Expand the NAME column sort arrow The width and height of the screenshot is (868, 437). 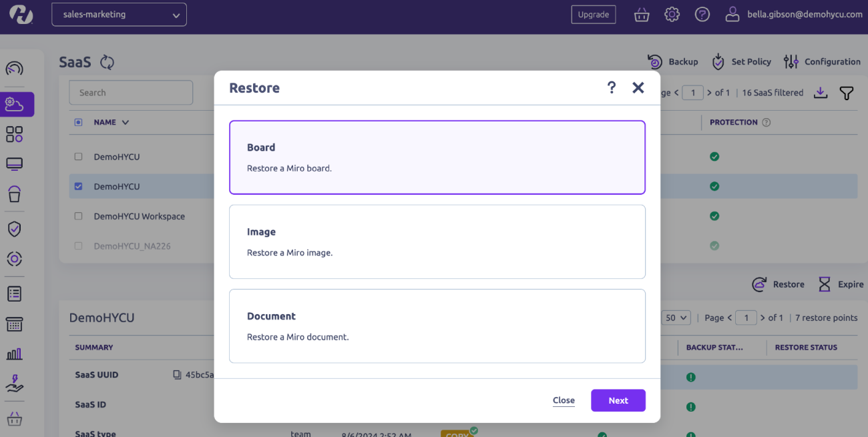pos(126,122)
